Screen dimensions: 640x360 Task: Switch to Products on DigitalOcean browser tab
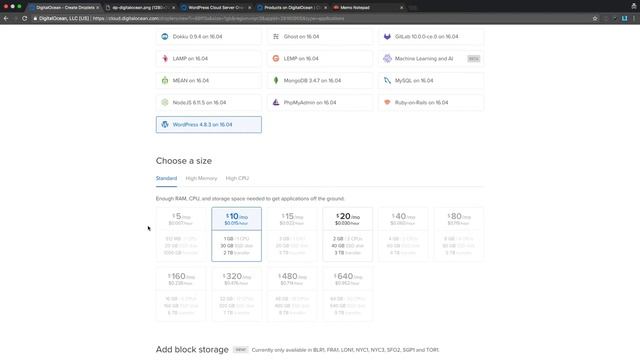291,7
